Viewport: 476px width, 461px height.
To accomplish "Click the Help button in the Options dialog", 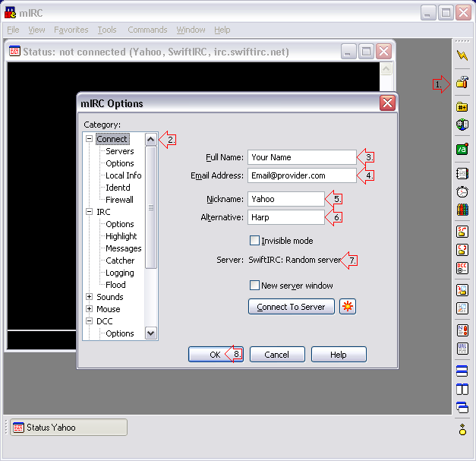I will pyautogui.click(x=339, y=355).
